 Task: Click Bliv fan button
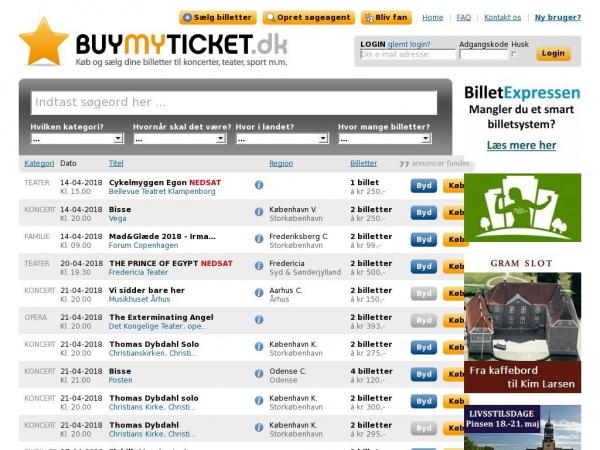point(386,18)
